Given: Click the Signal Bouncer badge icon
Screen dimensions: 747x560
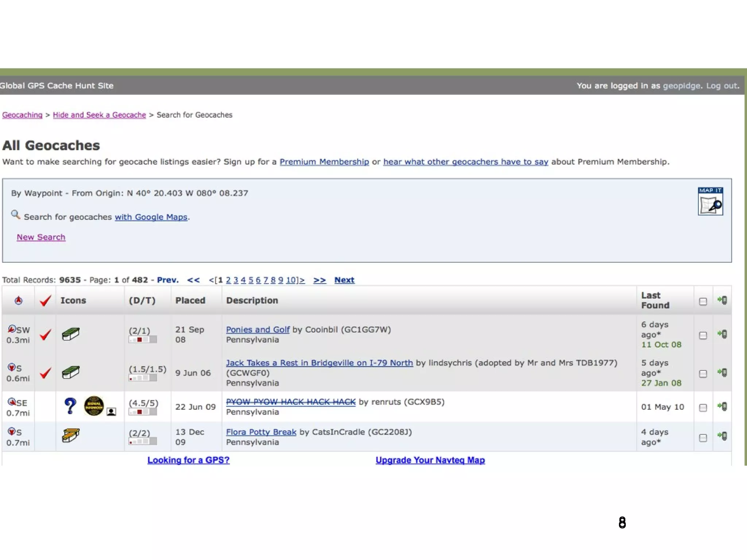Looking at the screenshot, I should point(94,406).
